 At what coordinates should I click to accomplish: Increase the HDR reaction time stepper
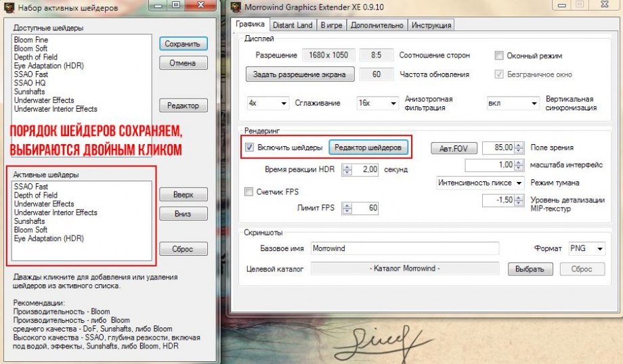[x=347, y=167]
